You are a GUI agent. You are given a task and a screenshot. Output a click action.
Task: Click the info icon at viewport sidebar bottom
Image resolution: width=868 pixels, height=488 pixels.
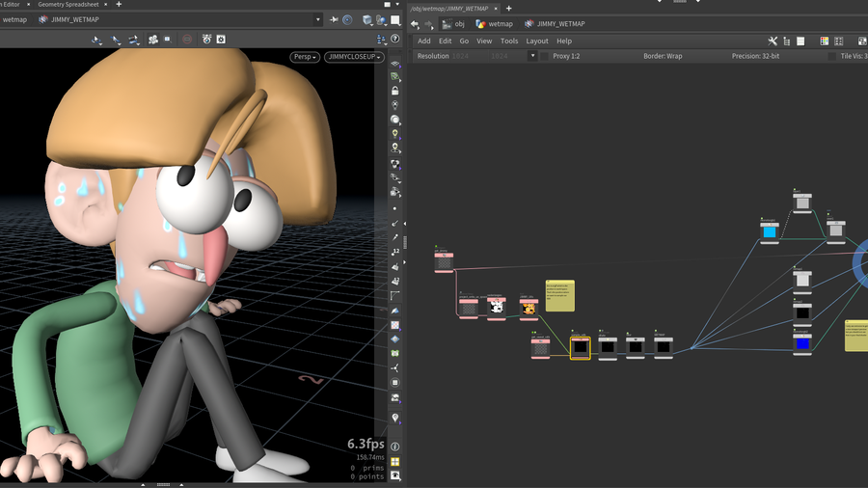click(x=395, y=447)
